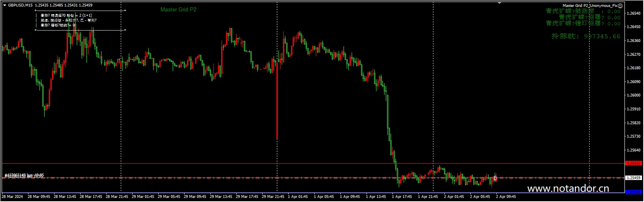Image resolution: width=644 pixels, height=202 pixels.
Task: Click the 28 Mar 2024 time label
Action: 12,197
